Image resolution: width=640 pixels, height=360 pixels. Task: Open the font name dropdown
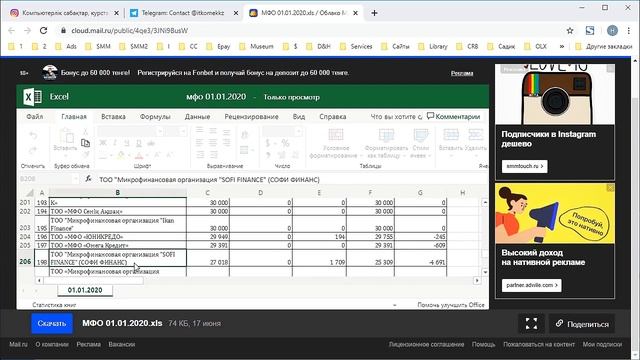tap(160, 131)
